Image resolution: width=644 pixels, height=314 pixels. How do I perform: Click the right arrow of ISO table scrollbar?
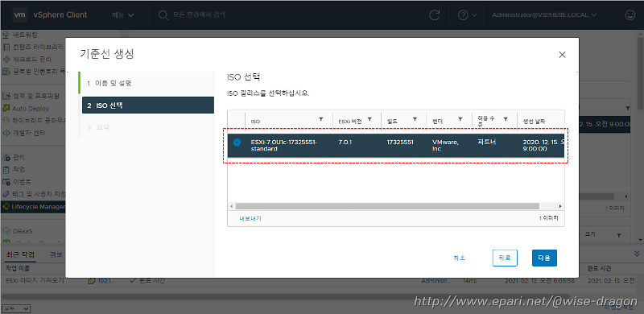[560, 206]
